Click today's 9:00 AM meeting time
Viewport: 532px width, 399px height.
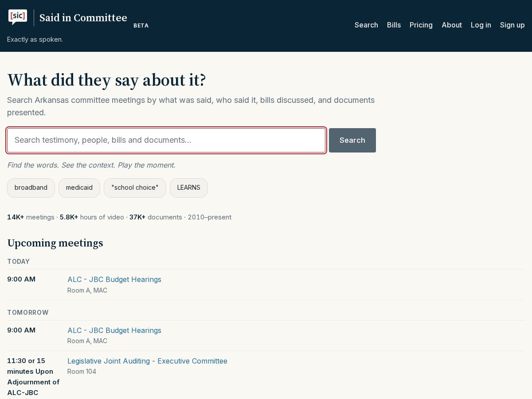click(21, 279)
